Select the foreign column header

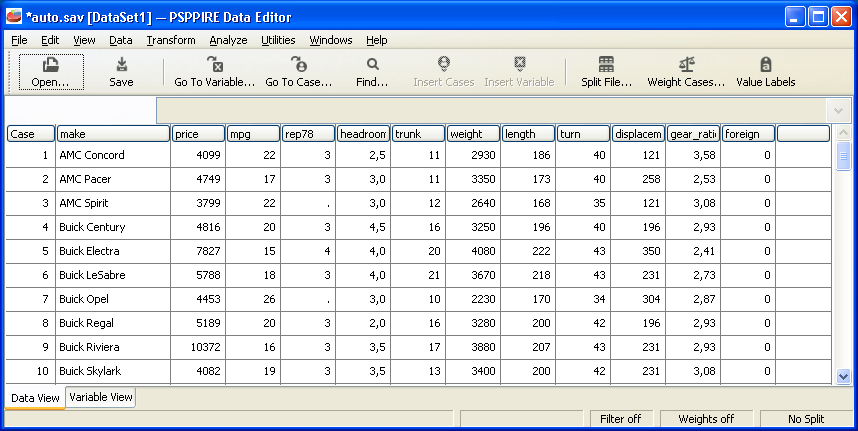[x=749, y=134]
